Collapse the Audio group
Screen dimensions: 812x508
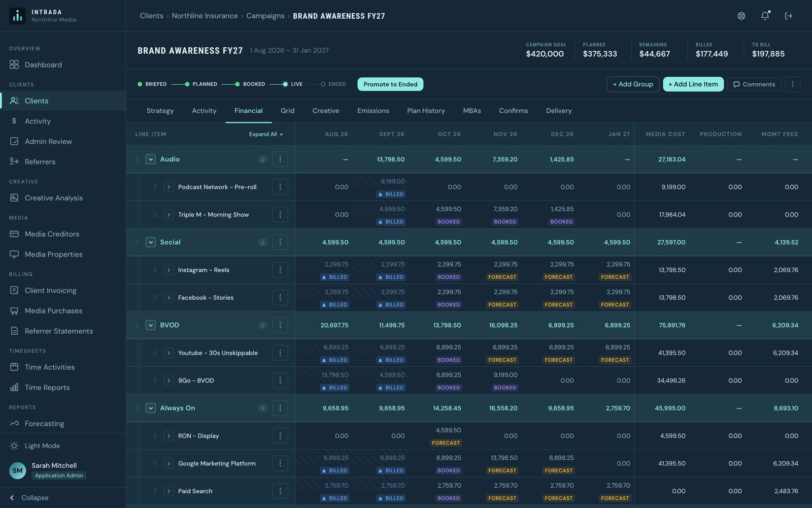150,159
